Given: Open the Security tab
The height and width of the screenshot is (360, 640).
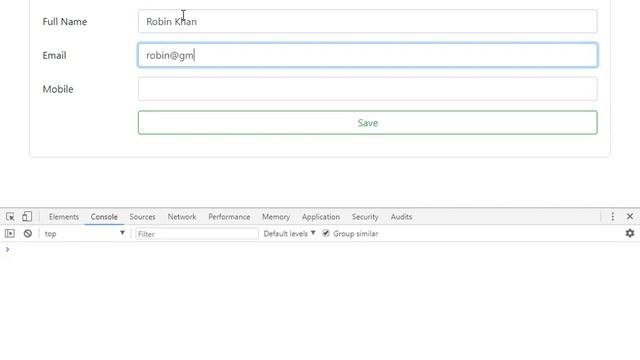Looking at the screenshot, I should pyautogui.click(x=365, y=217).
